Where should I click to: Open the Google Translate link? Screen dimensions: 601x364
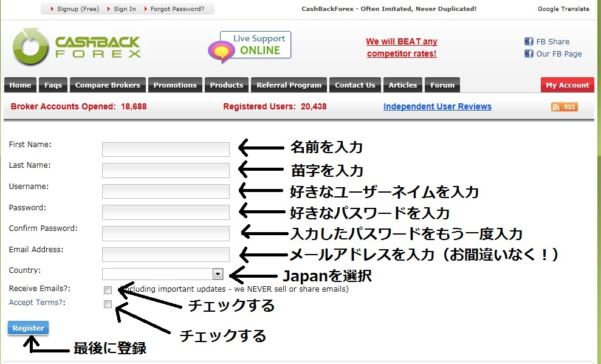[x=563, y=9]
